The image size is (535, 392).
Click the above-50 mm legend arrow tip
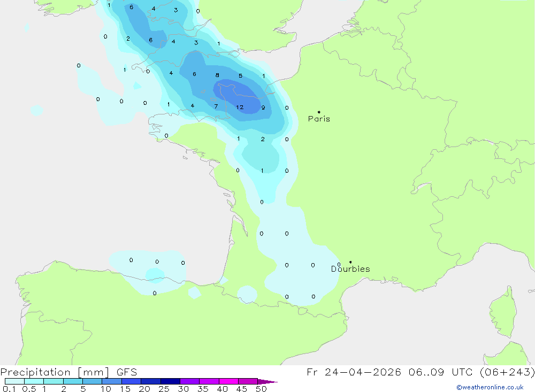point(268,382)
